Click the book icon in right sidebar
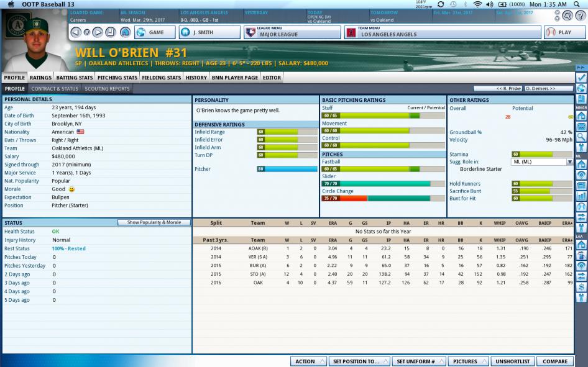Viewport: 588px width, 367px height. tap(581, 99)
